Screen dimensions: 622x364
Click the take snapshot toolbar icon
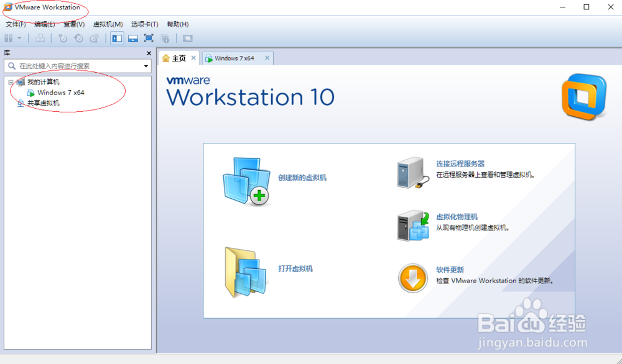(x=63, y=39)
